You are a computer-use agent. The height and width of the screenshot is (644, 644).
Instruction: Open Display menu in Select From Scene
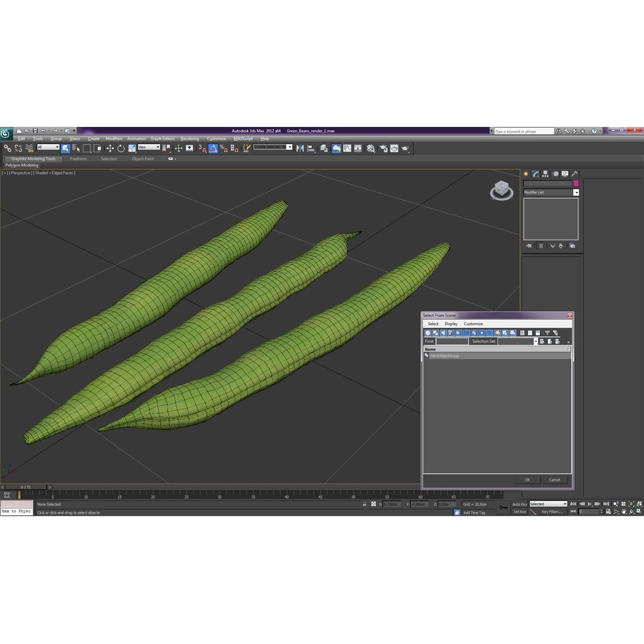(451, 324)
